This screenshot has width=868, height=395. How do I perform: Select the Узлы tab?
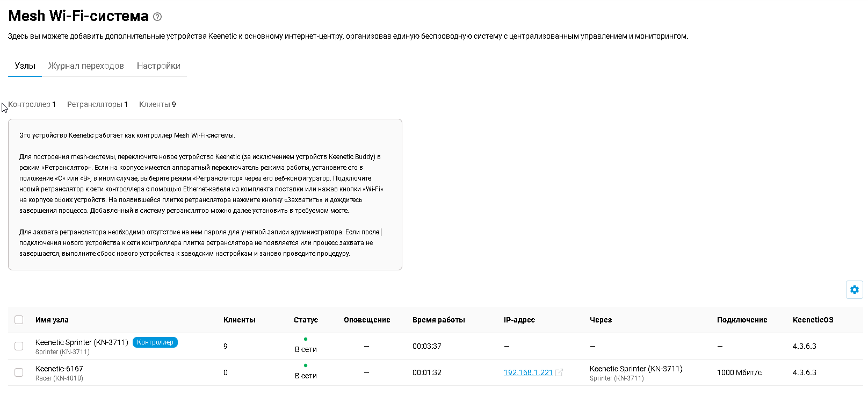coord(25,66)
